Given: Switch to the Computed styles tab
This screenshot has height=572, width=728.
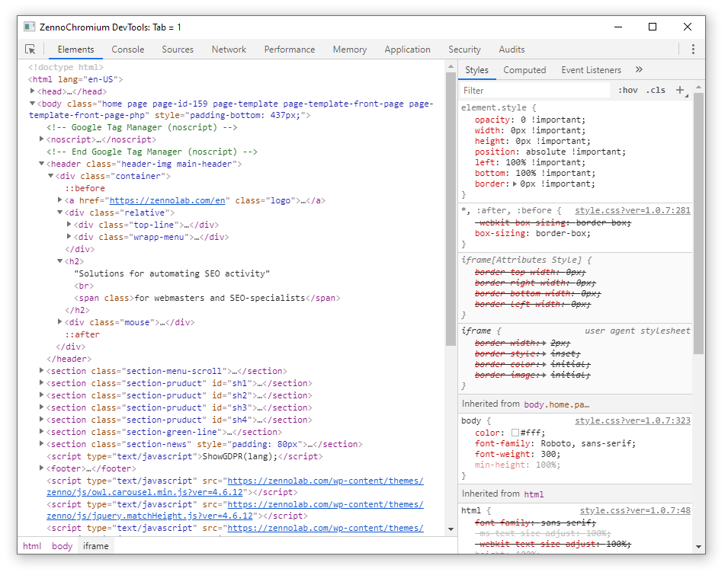Looking at the screenshot, I should pyautogui.click(x=524, y=69).
